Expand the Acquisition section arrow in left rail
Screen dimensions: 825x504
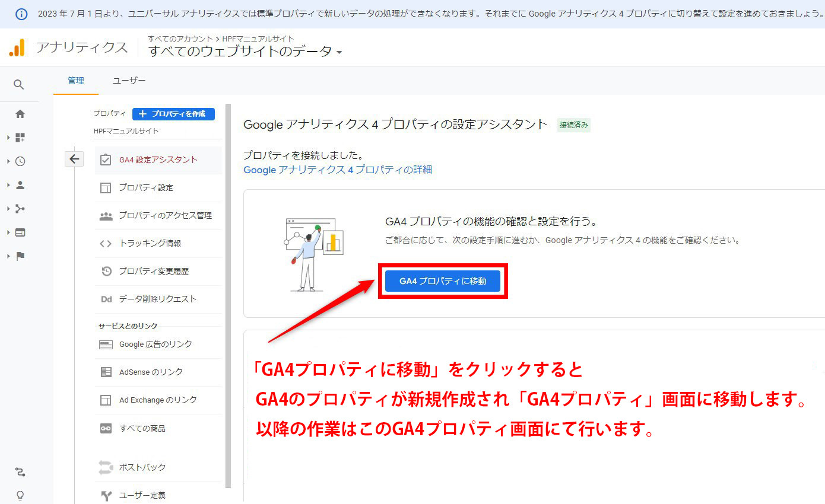[9, 209]
